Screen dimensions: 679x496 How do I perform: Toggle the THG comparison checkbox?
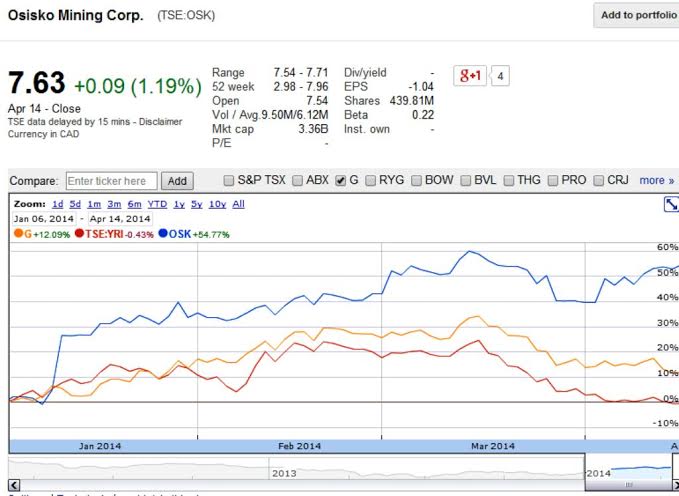point(509,181)
